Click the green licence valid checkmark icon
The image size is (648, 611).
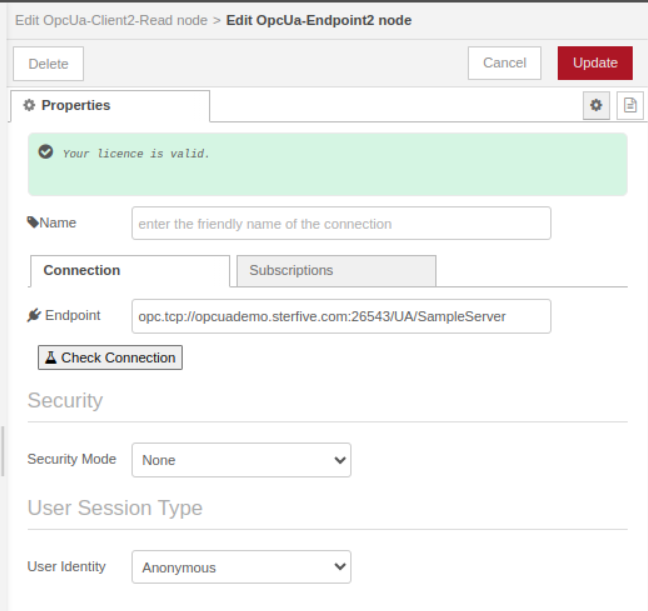click(x=45, y=152)
